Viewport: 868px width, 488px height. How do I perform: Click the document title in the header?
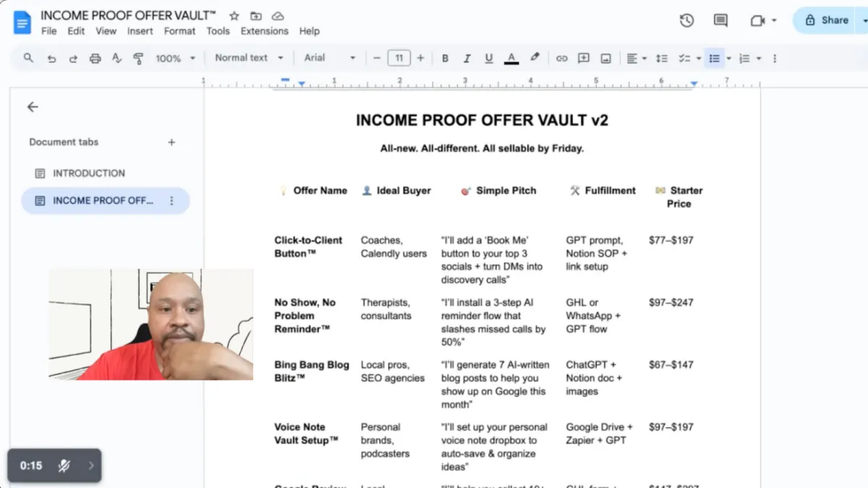pyautogui.click(x=128, y=15)
